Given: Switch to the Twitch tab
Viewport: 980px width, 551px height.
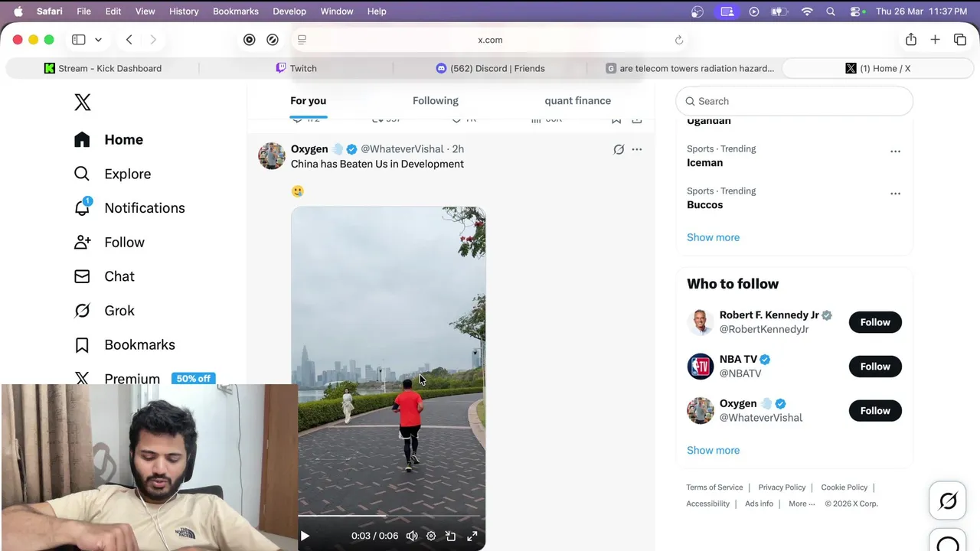Looking at the screenshot, I should coord(296,68).
